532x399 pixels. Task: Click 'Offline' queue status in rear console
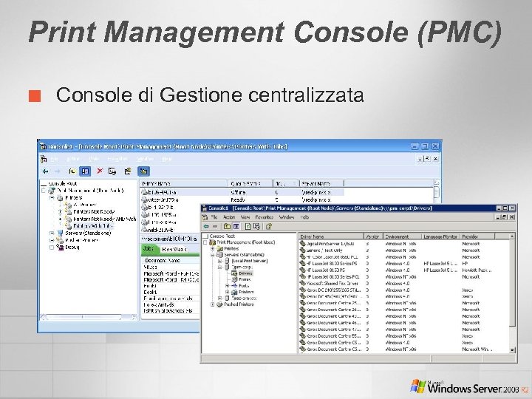pyautogui.click(x=238, y=192)
